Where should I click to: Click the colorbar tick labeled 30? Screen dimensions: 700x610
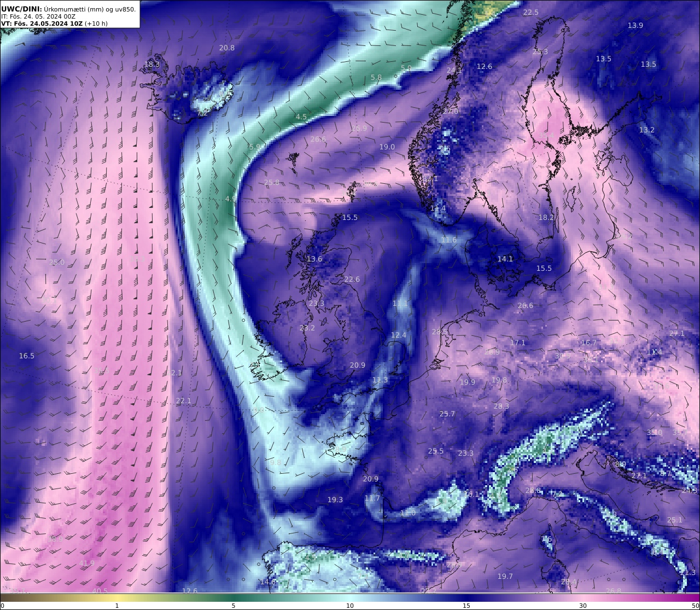point(583,606)
